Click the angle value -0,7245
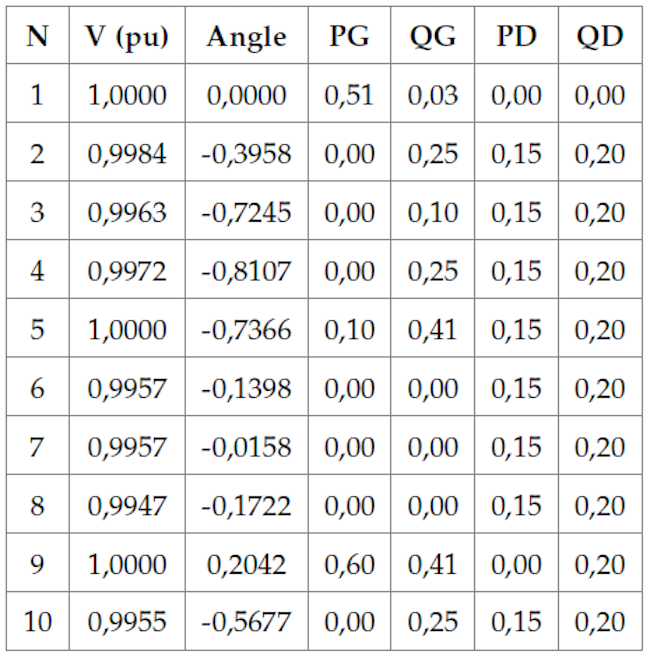 point(246,213)
